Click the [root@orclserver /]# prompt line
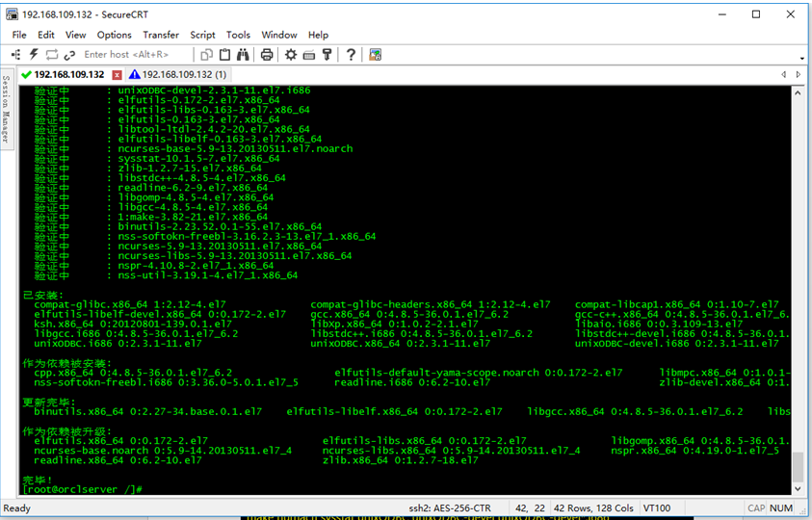Image resolution: width=812 pixels, height=520 pixels. tap(83, 489)
